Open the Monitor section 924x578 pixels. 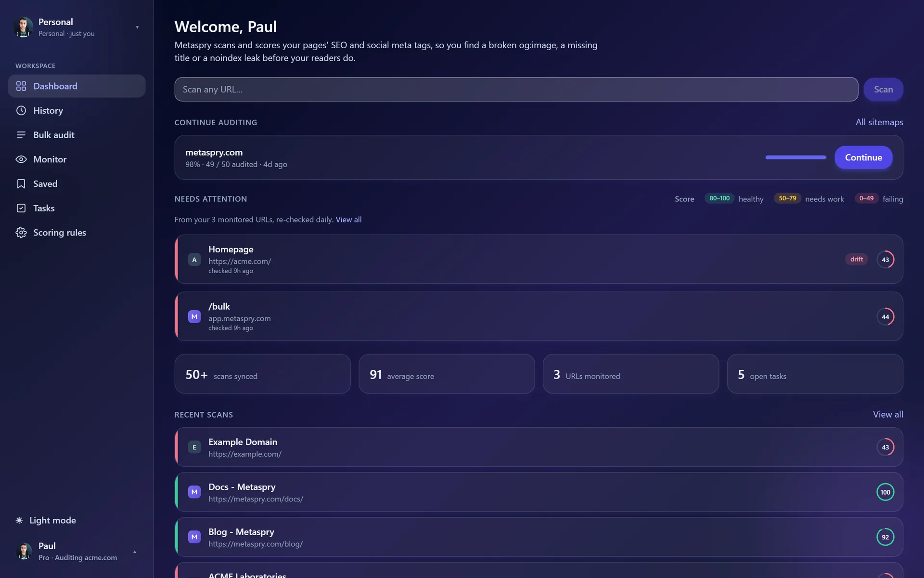(x=77, y=159)
